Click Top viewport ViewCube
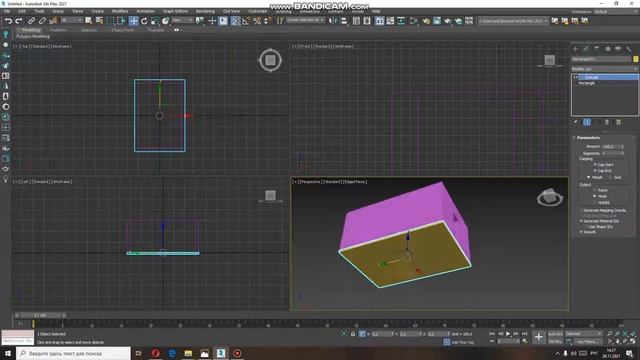Image resolution: width=640 pixels, height=360 pixels. (x=270, y=60)
